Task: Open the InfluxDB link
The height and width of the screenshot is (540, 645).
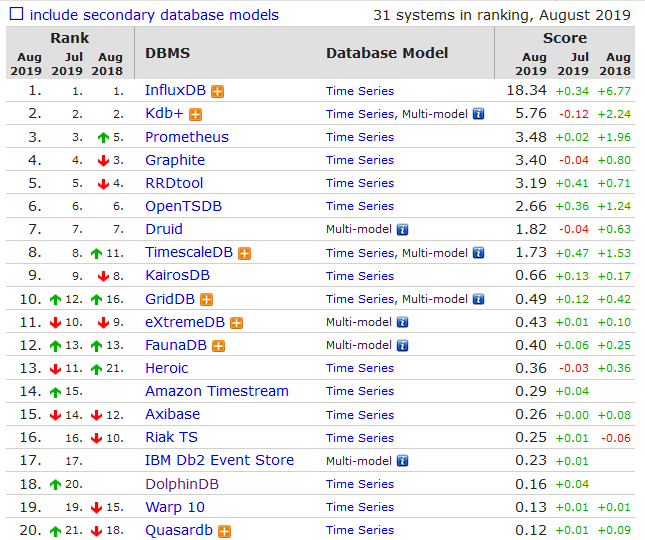Action: click(x=175, y=90)
